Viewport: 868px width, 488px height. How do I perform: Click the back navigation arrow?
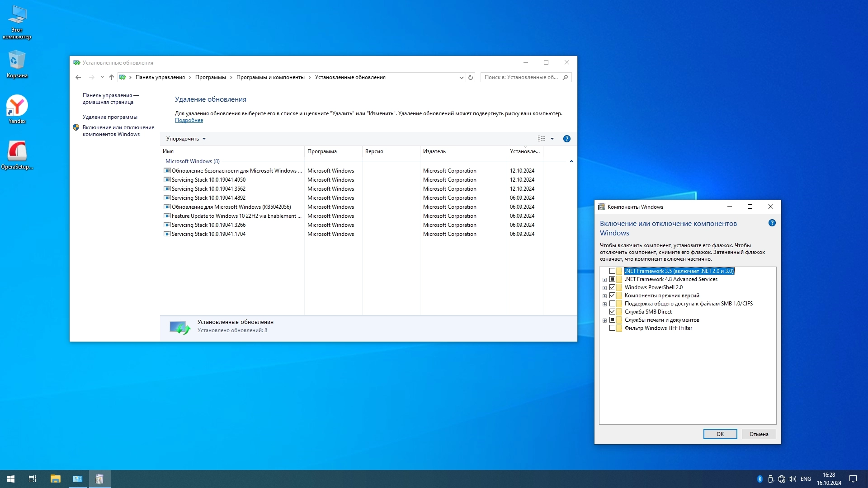[78, 77]
